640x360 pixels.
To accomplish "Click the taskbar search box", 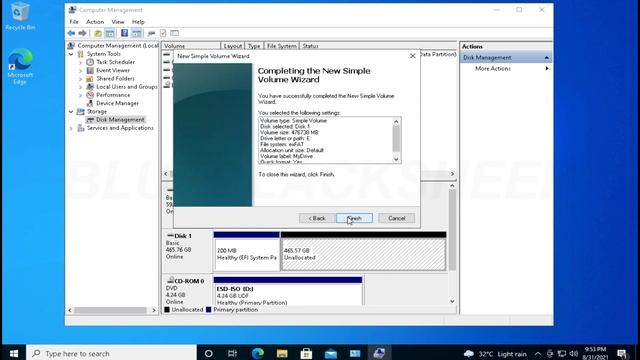I will point(111,353).
